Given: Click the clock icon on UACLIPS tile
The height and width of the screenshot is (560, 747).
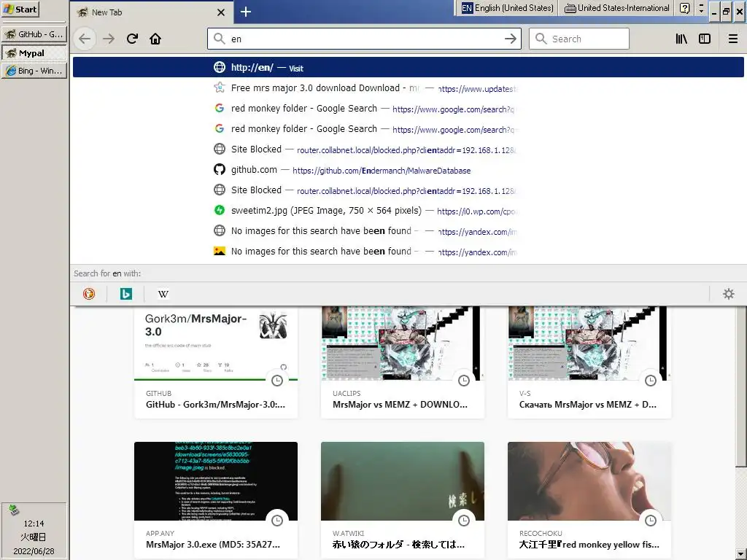Looking at the screenshot, I should pyautogui.click(x=463, y=381).
